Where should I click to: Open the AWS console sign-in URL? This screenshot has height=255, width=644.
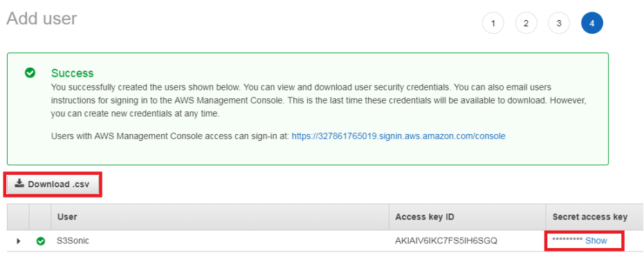[x=398, y=136]
